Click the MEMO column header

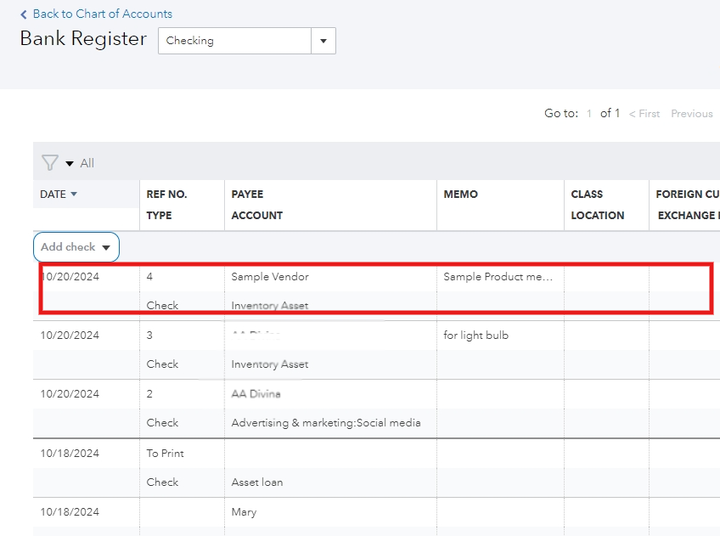pos(460,194)
